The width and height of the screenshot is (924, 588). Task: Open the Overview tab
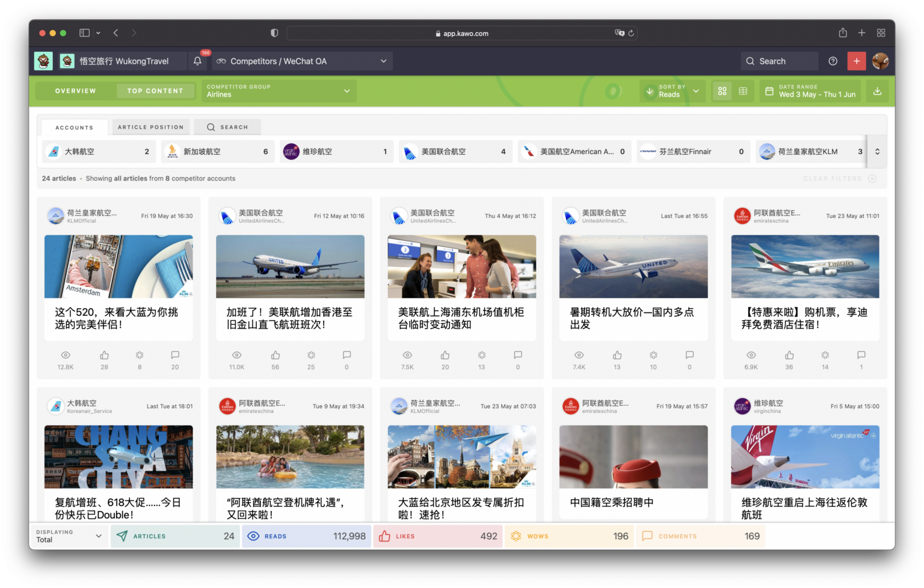point(75,90)
